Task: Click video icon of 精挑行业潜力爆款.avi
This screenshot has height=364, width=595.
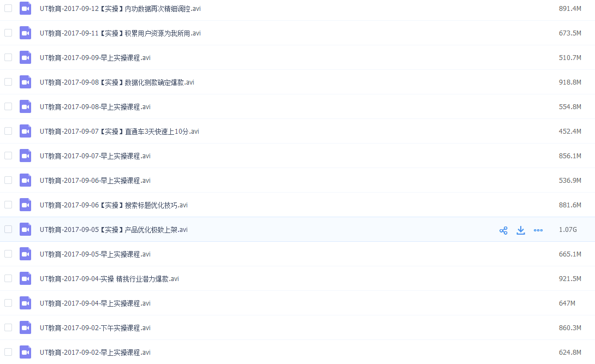Action: [26, 278]
